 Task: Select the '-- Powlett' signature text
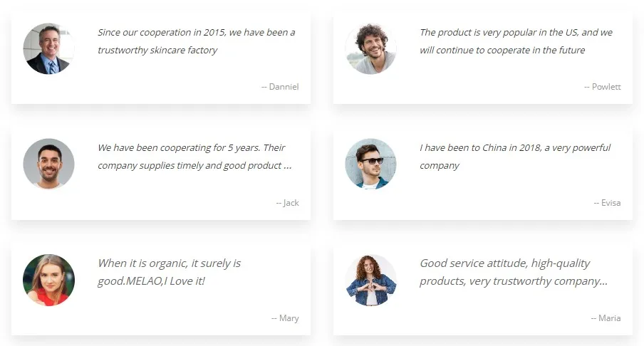tap(602, 87)
